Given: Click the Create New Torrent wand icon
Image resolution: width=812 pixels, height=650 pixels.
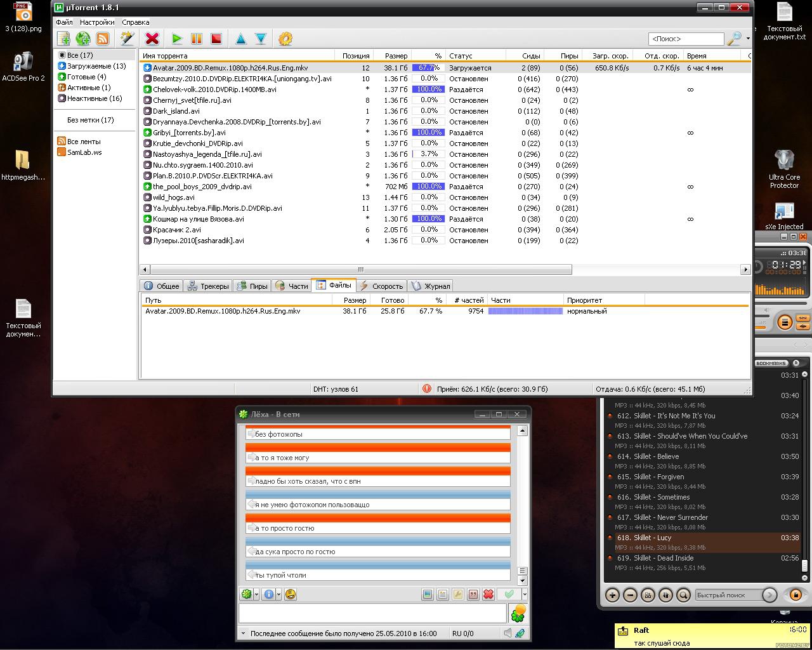Looking at the screenshot, I should click(x=127, y=39).
